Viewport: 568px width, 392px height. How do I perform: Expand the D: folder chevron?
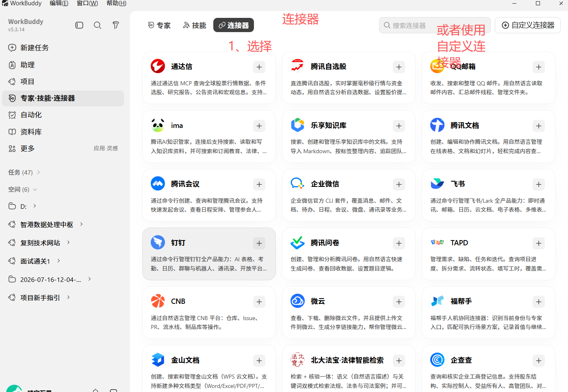pyautogui.click(x=35, y=206)
